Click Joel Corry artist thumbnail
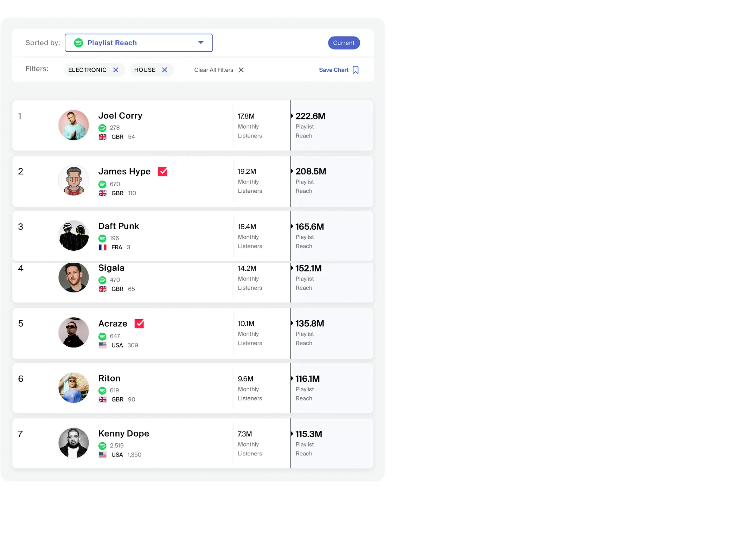Viewport: 756px width, 551px height. pyautogui.click(x=73, y=125)
